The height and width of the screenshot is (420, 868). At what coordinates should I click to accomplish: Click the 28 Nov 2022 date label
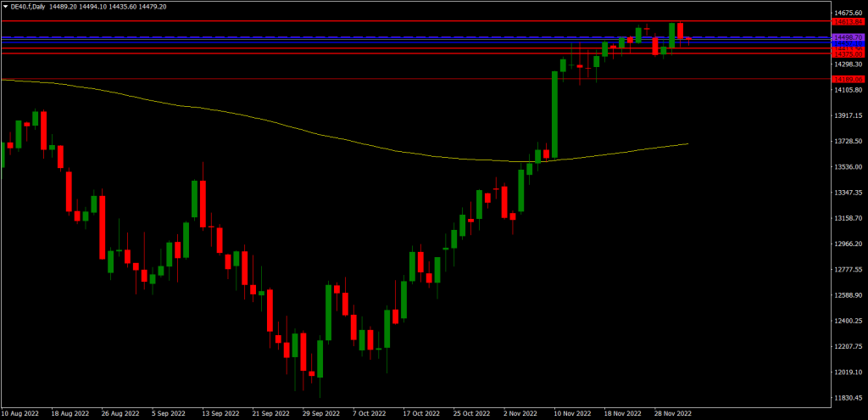point(673,414)
